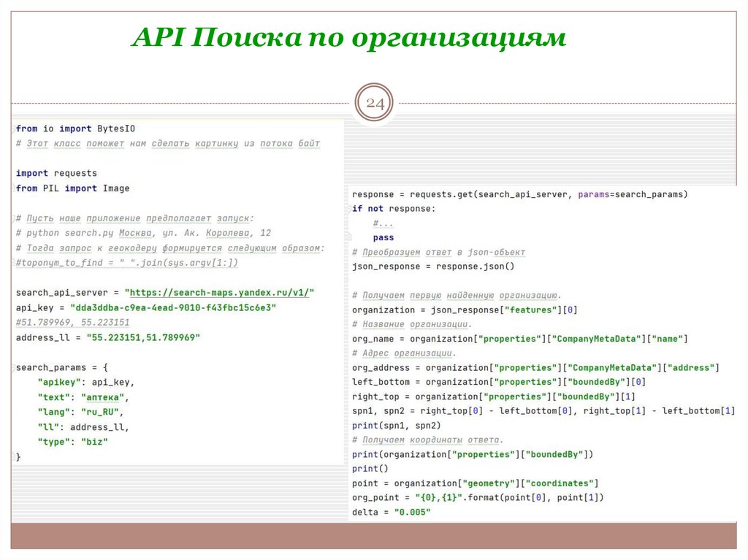
Task: Click the line "search_params = {"
Action: (62, 367)
